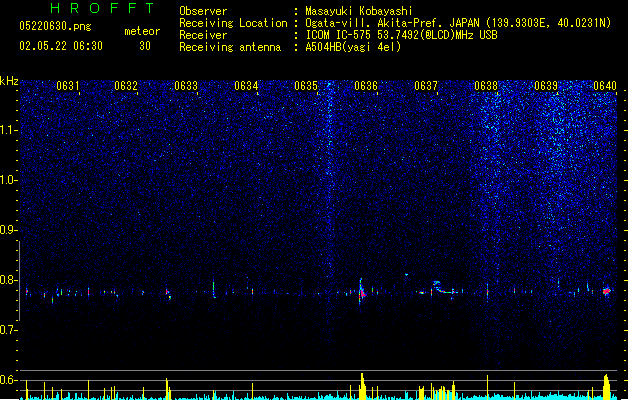
Task: Click the curved meteor echo after 0637
Action: click(x=442, y=287)
